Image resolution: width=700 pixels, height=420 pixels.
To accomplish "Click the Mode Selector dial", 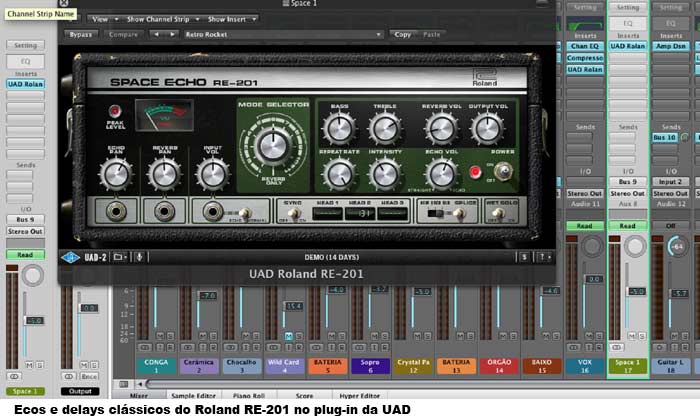I will coord(273,146).
